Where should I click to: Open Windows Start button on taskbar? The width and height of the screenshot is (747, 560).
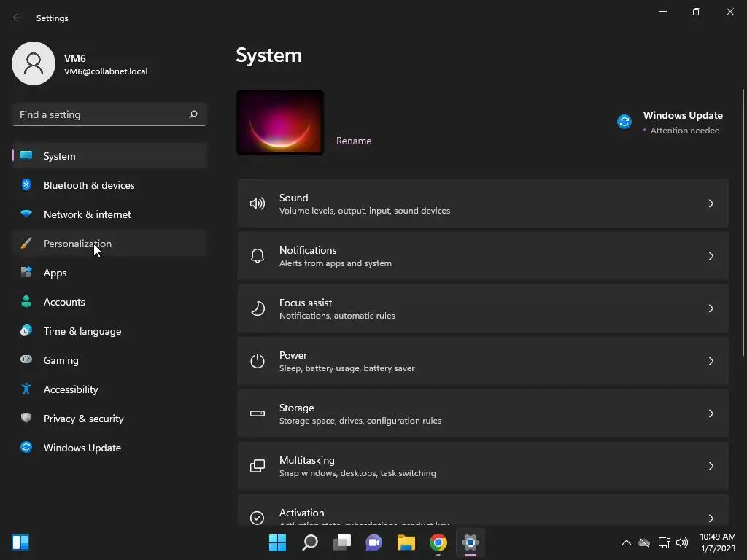[277, 542]
